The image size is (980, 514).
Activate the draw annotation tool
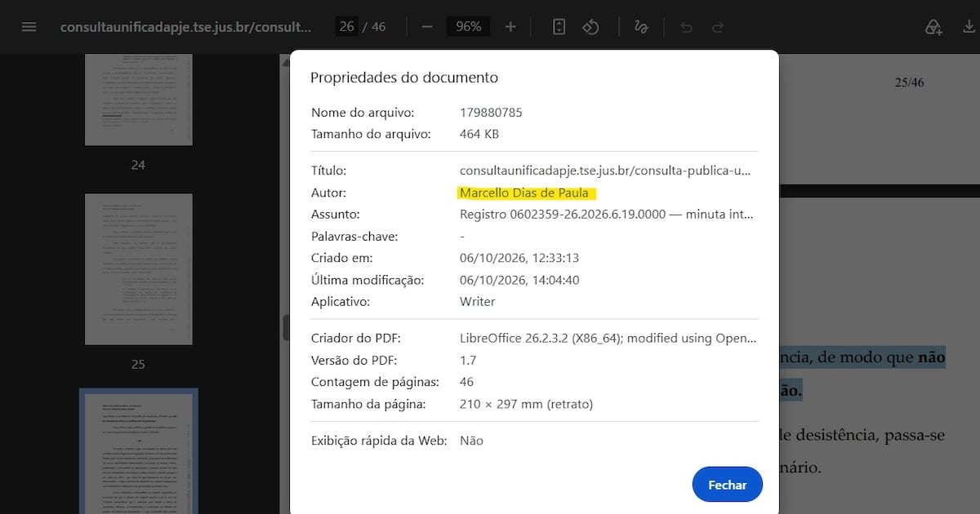pos(641,27)
